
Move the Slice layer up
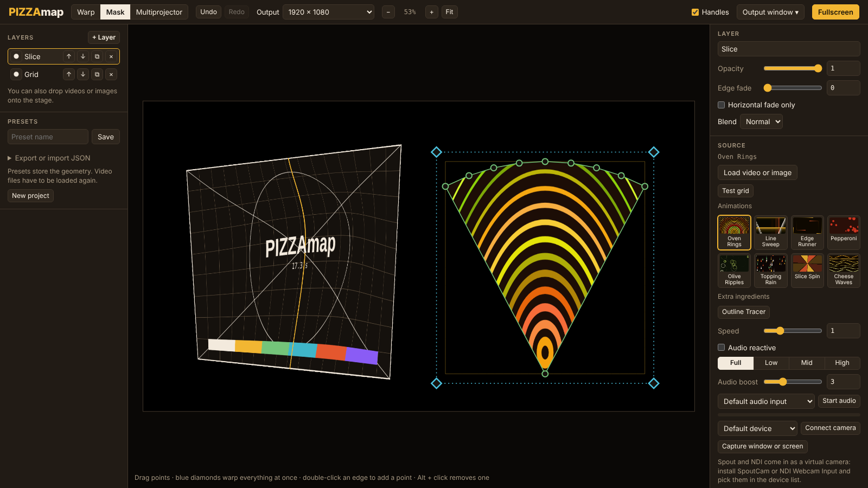pyautogui.click(x=69, y=56)
